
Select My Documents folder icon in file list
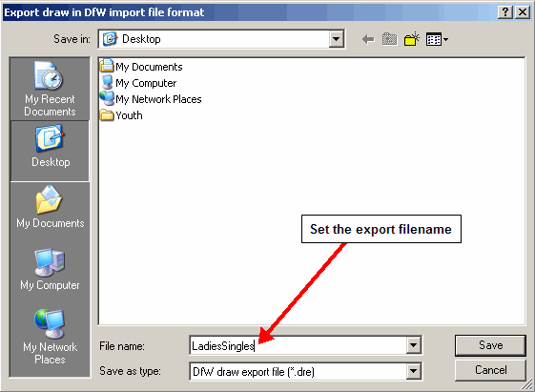(107, 66)
